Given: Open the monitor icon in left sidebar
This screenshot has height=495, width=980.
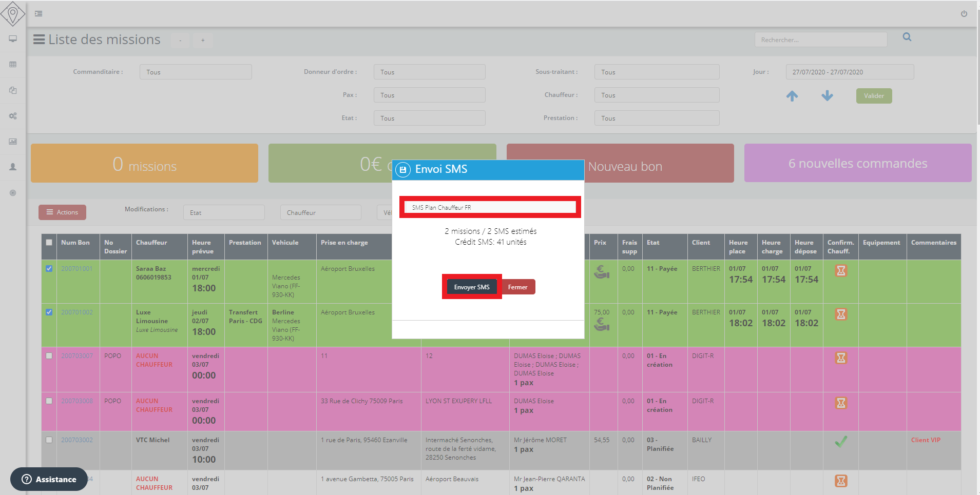Looking at the screenshot, I should click(x=13, y=39).
